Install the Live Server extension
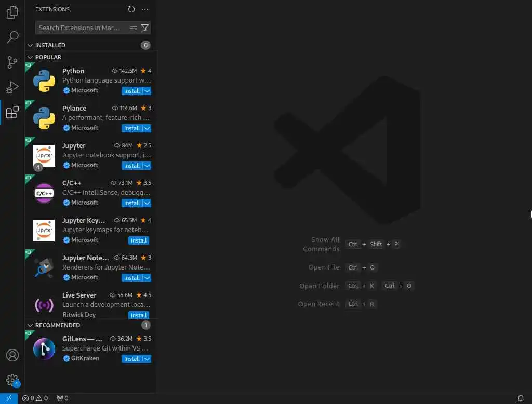532x404 pixels. [x=139, y=315]
